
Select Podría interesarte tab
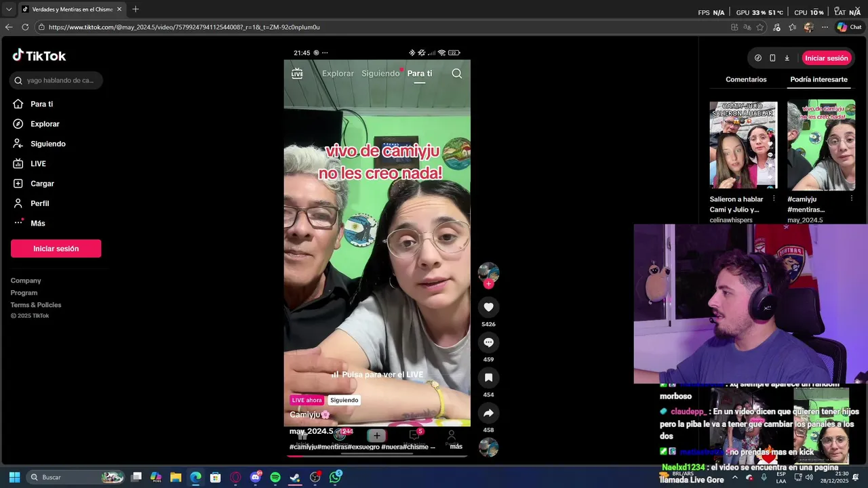click(x=818, y=79)
